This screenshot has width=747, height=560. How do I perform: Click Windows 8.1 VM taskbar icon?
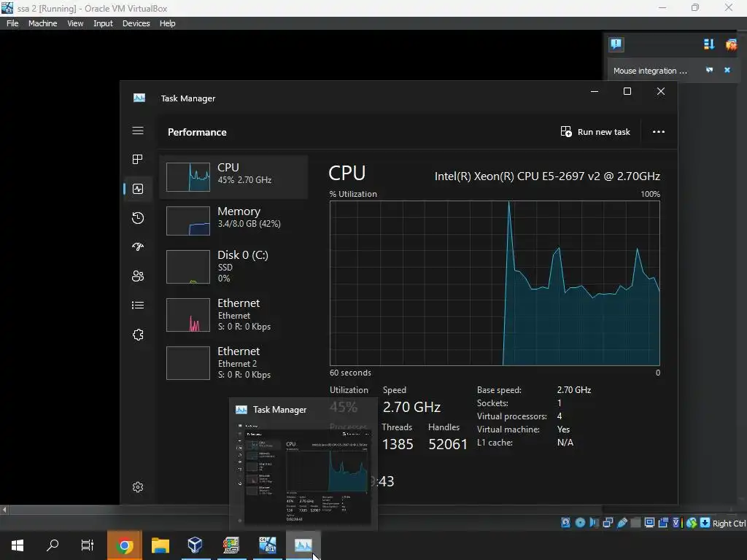pos(267,545)
